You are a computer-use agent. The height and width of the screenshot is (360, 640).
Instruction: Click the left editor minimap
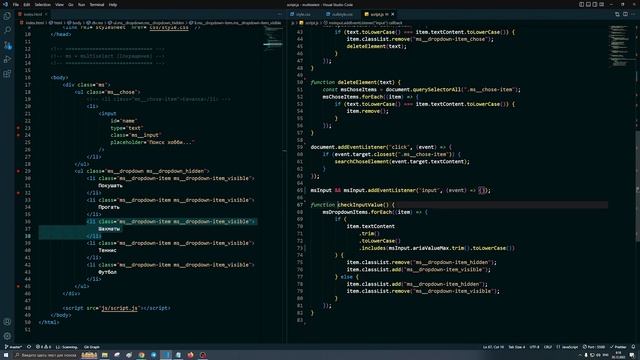tap(273, 39)
